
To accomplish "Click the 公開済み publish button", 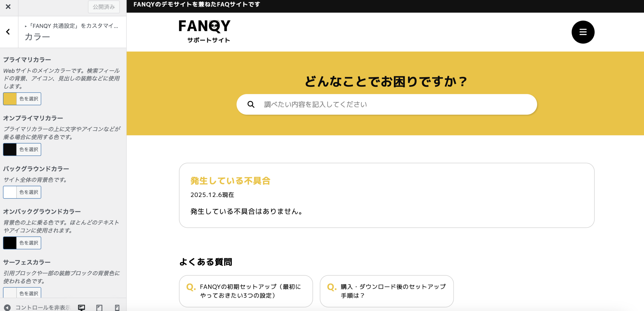I will pyautogui.click(x=104, y=7).
